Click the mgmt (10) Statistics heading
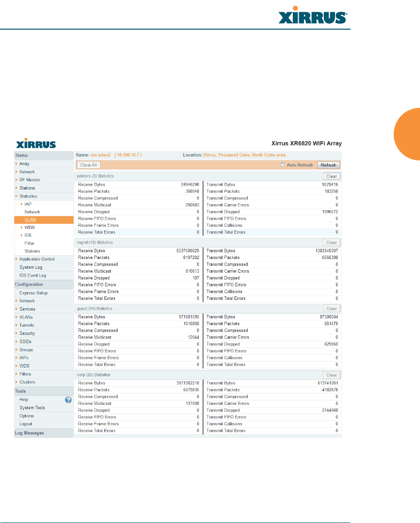The width and height of the screenshot is (420, 523). (x=95, y=243)
